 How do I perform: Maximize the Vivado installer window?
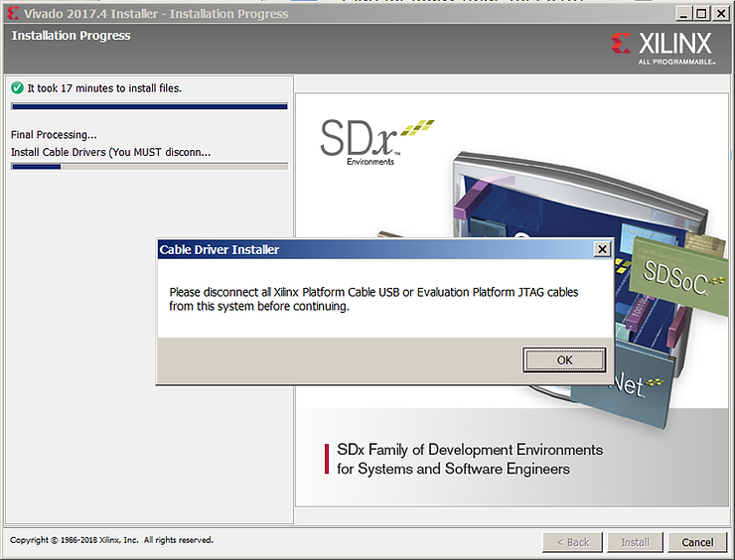click(702, 13)
